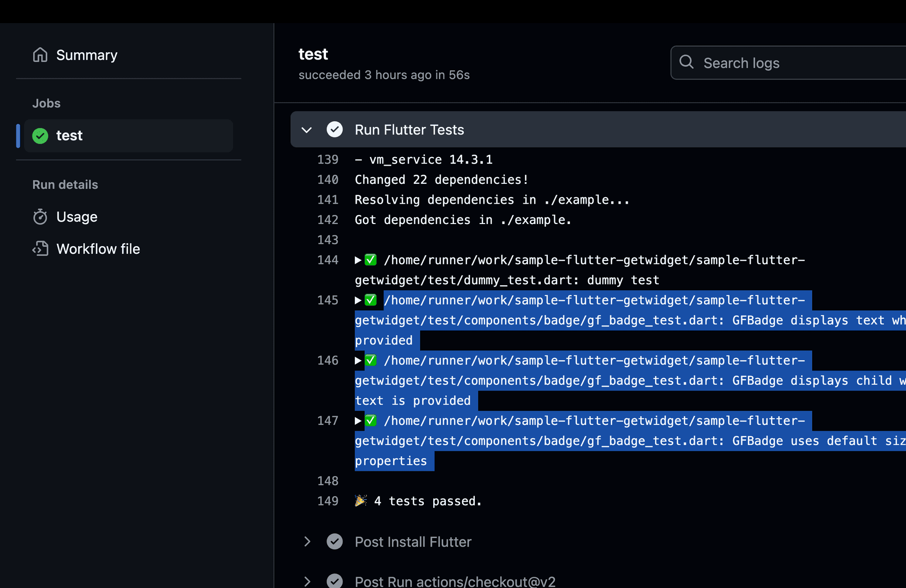Screen dimensions: 906x588
Task: Click the green success icon beside test job
Action: [x=40, y=136]
